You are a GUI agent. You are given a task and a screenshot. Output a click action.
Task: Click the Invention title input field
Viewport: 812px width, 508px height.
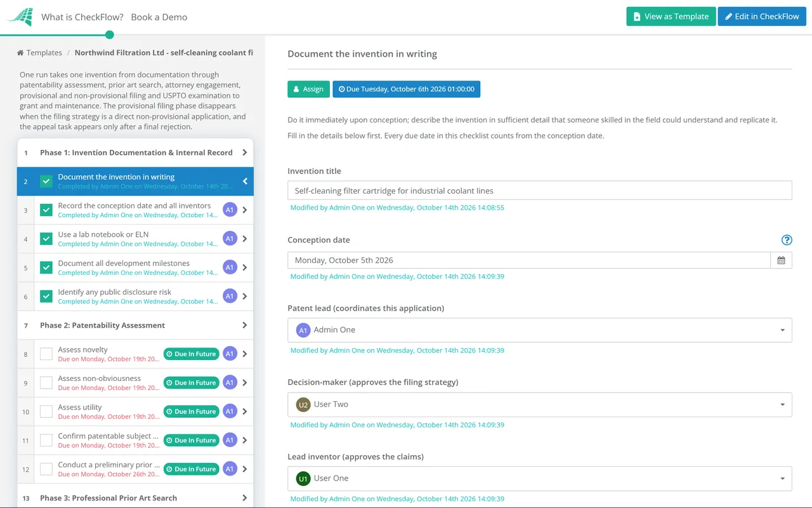[x=539, y=190]
